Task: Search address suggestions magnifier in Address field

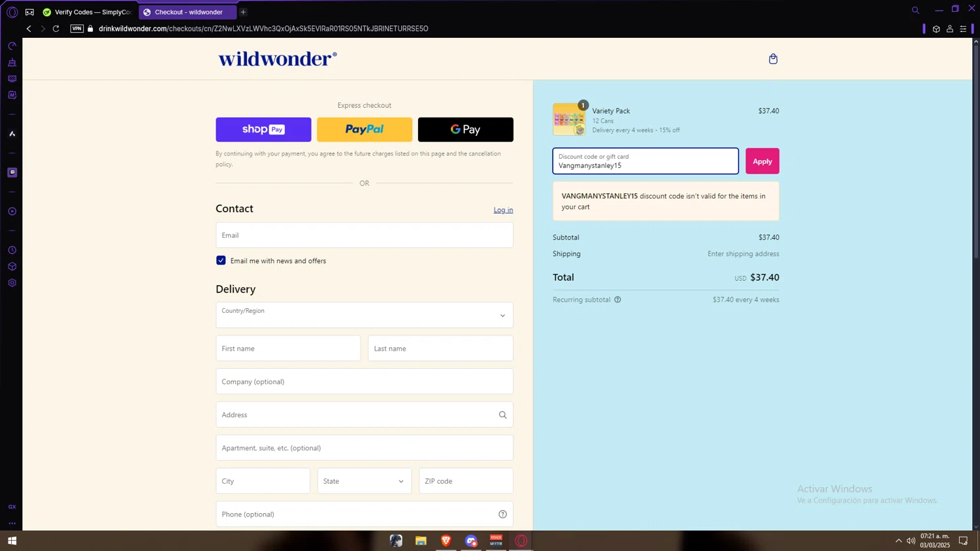Action: pyautogui.click(x=502, y=415)
